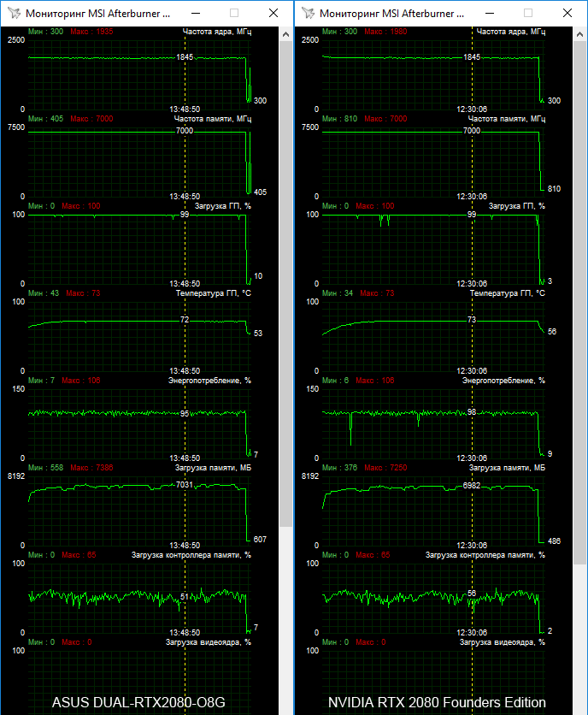588x715 pixels.
Task: Click the current value 486 in right memory graph
Action: pos(554,541)
